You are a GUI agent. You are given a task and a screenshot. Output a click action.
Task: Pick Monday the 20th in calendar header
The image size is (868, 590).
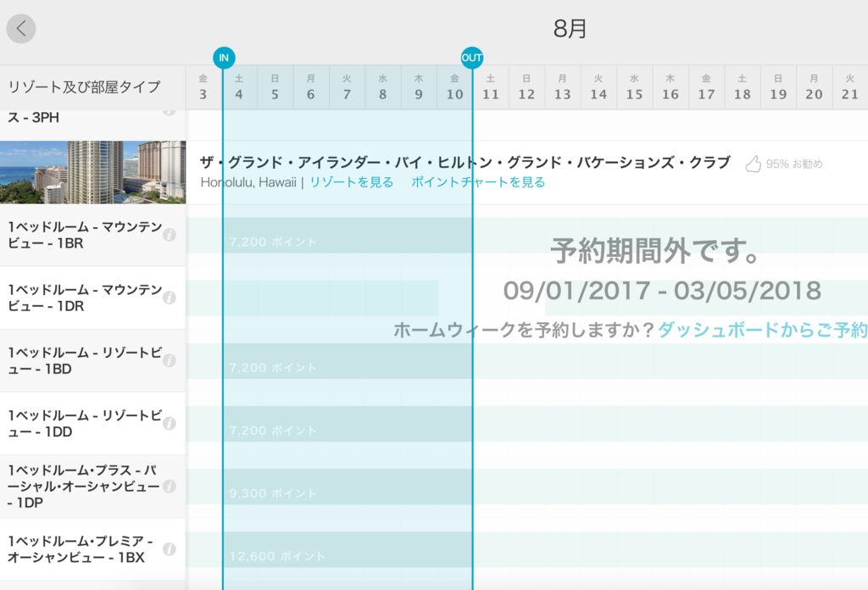(x=815, y=87)
